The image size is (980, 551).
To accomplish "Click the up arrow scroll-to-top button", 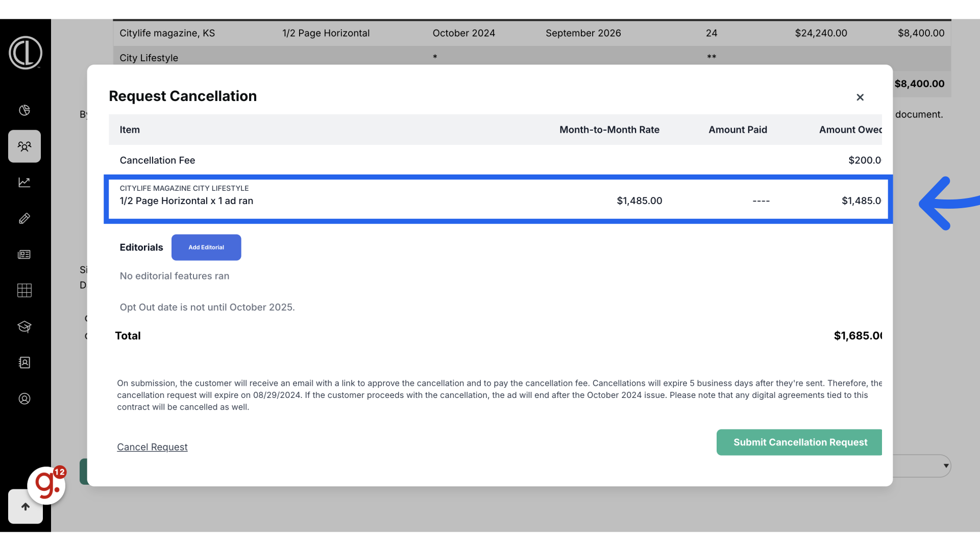I will click(x=26, y=507).
